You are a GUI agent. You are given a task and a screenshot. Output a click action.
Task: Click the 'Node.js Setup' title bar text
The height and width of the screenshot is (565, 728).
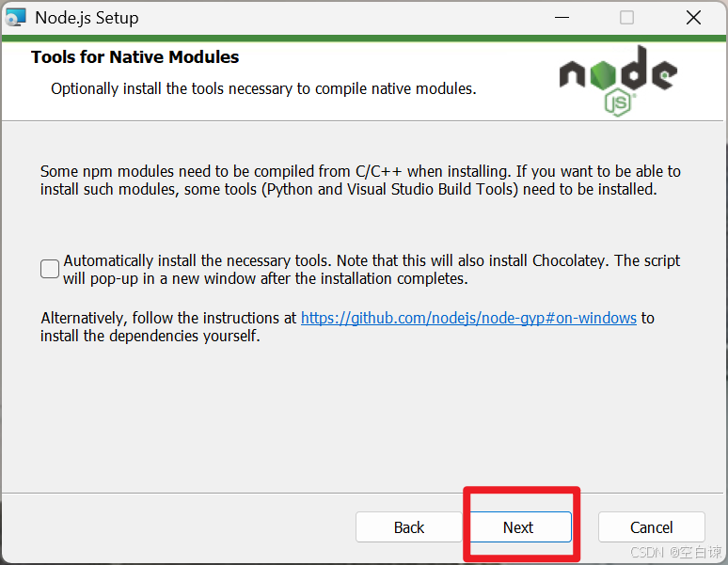click(87, 18)
